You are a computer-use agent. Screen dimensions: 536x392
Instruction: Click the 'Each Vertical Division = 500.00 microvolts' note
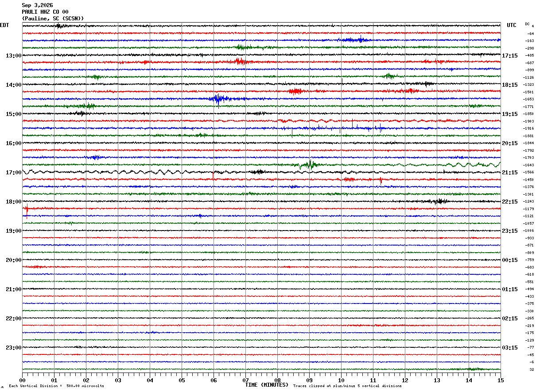click(x=56, y=386)
